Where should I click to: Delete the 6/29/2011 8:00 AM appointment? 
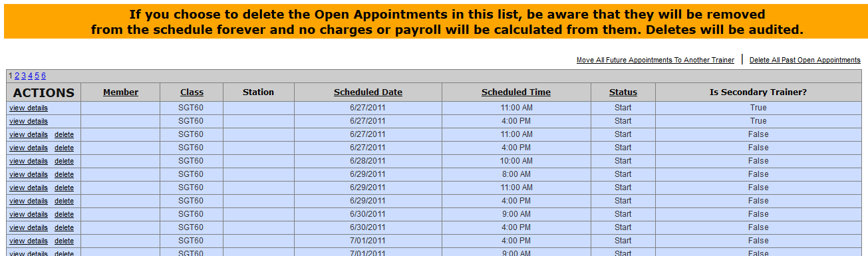coord(64,174)
